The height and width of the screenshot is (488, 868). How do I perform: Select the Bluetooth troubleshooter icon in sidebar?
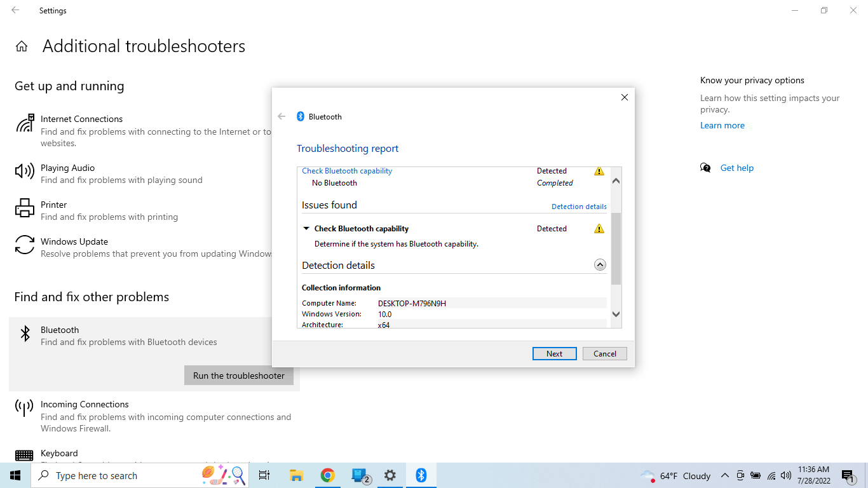pos(25,333)
